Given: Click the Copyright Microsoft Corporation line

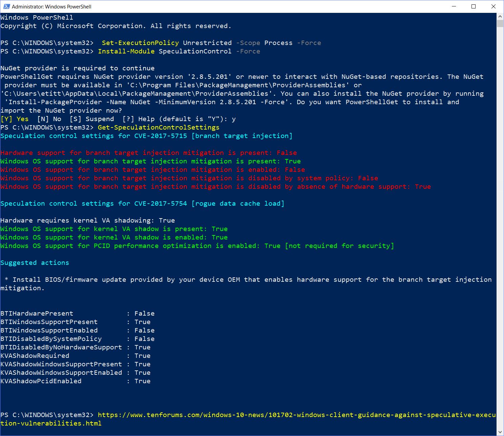Looking at the screenshot, I should 116,26.
